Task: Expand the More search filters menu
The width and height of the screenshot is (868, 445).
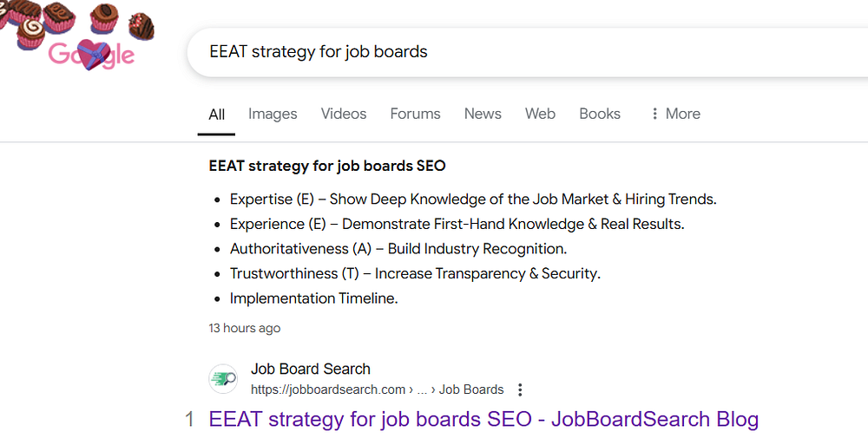Action: [674, 114]
